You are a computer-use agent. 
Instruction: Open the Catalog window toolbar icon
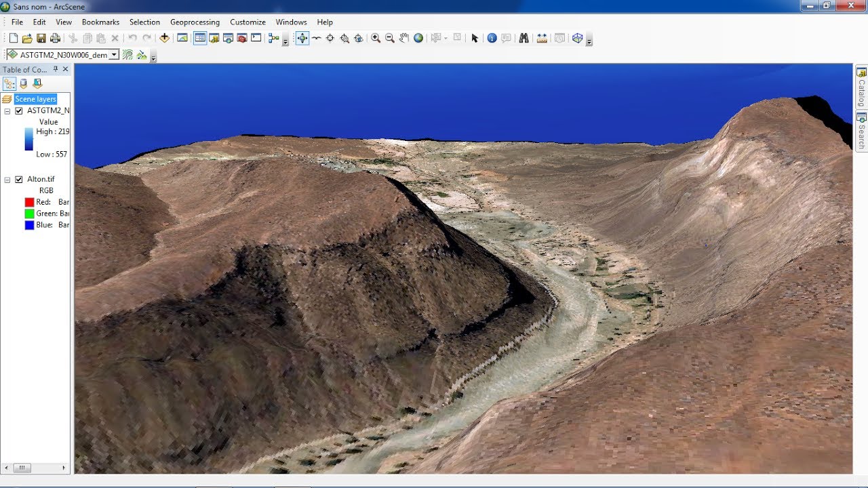(214, 38)
